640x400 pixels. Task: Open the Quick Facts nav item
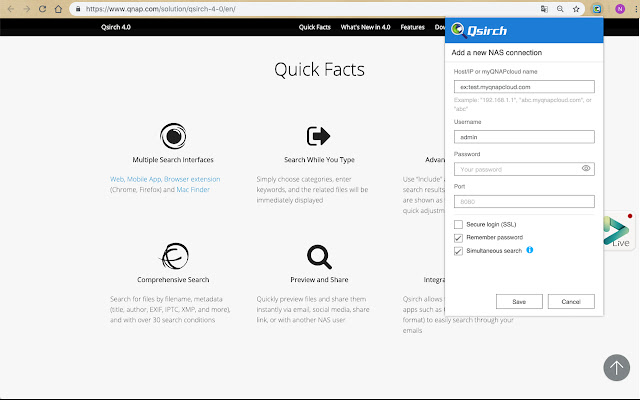click(x=314, y=27)
